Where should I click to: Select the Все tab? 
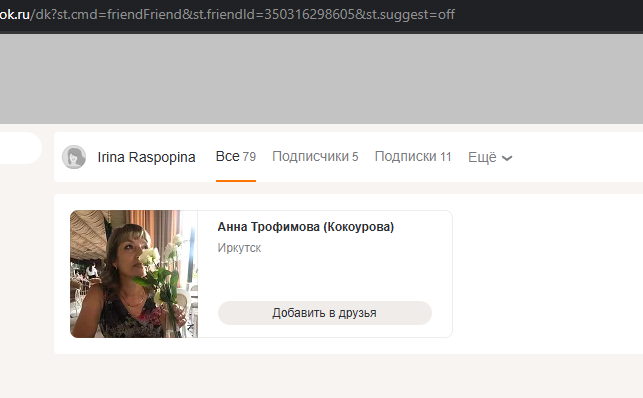(236, 157)
